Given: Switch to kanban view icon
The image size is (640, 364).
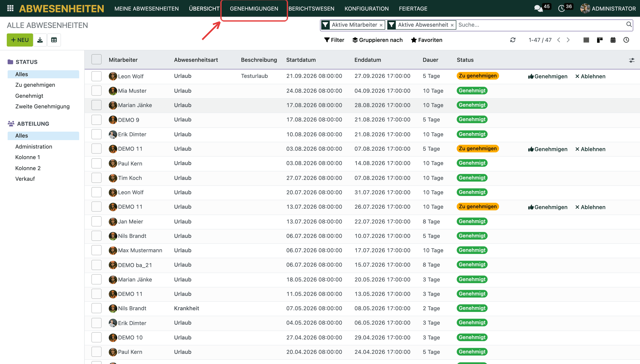Looking at the screenshot, I should (x=600, y=40).
